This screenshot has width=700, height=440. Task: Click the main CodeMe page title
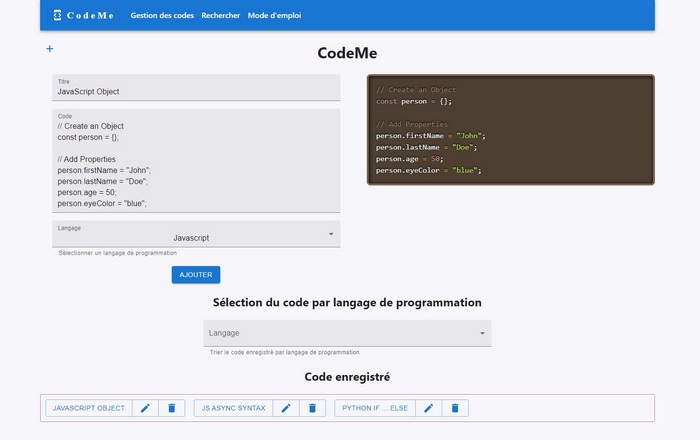click(x=347, y=53)
